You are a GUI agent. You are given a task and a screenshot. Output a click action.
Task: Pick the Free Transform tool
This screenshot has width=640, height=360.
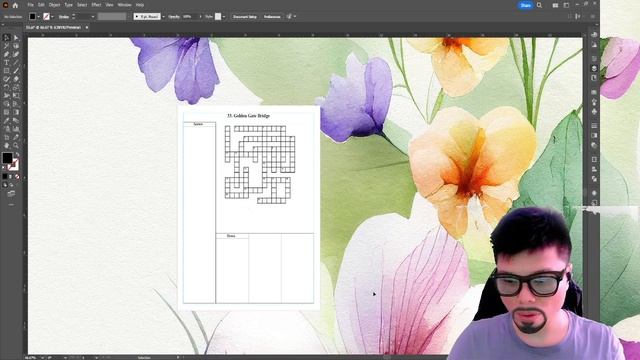(16, 96)
